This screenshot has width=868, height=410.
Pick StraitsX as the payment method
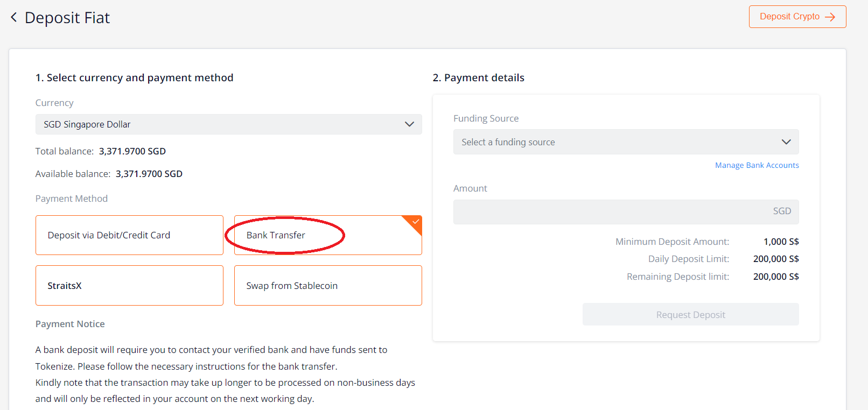click(x=129, y=286)
